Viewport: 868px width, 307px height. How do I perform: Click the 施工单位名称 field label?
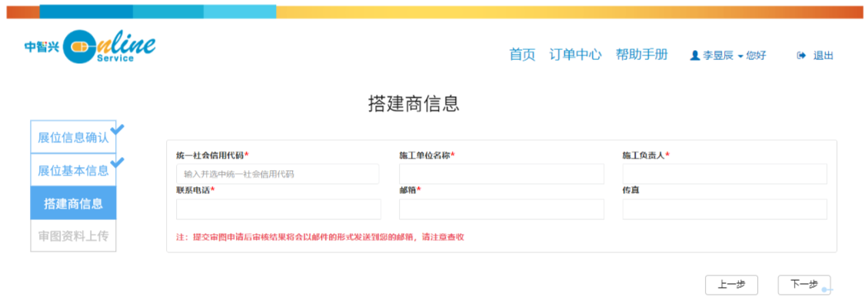pos(427,155)
